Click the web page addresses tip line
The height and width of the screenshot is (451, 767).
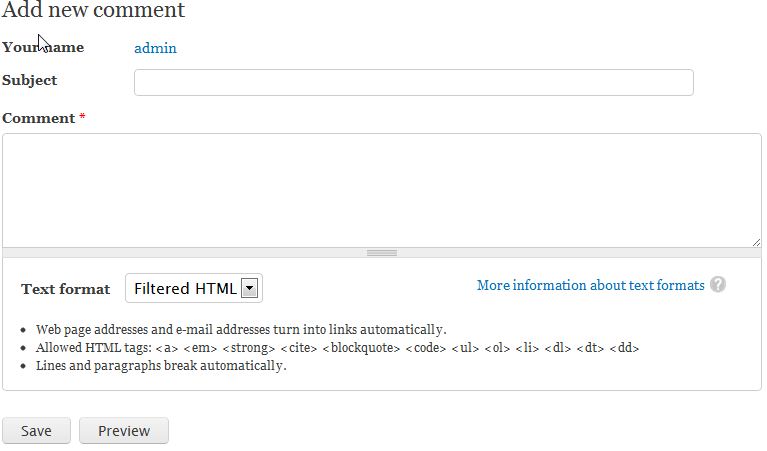point(240,330)
